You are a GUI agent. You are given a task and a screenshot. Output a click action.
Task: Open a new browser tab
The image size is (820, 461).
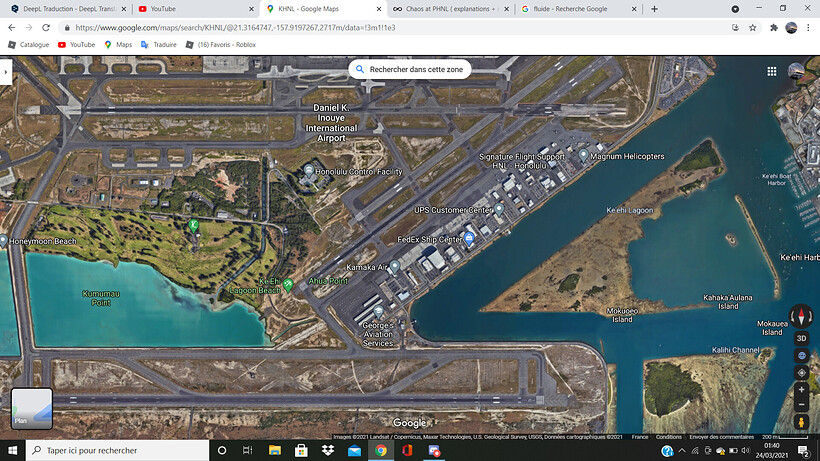(x=654, y=9)
